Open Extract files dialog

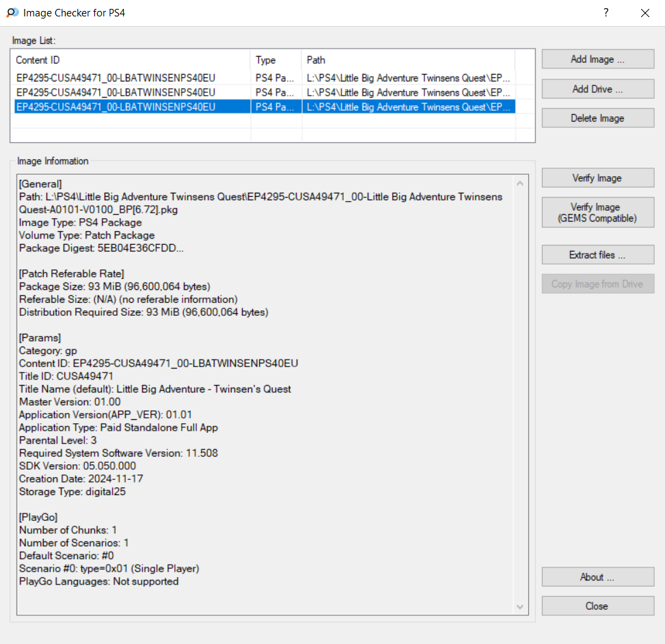coord(597,254)
